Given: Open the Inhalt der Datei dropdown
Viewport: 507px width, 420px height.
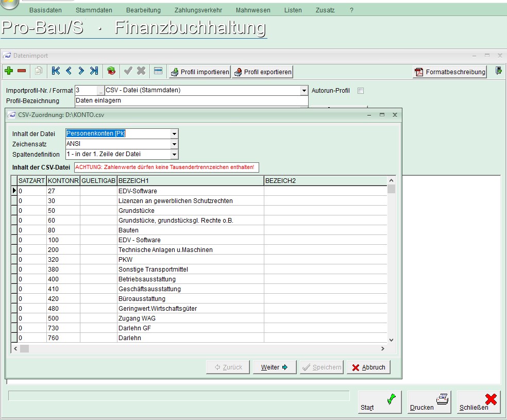Looking at the screenshot, I should tap(174, 134).
